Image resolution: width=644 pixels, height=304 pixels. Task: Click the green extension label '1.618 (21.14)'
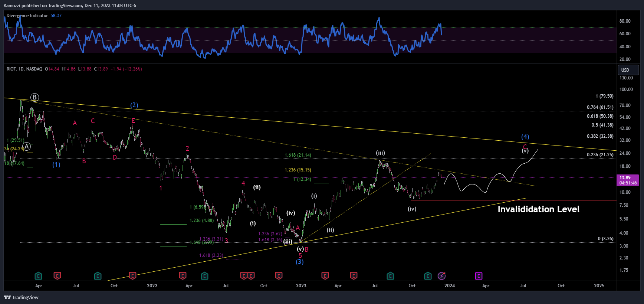pyautogui.click(x=298, y=155)
